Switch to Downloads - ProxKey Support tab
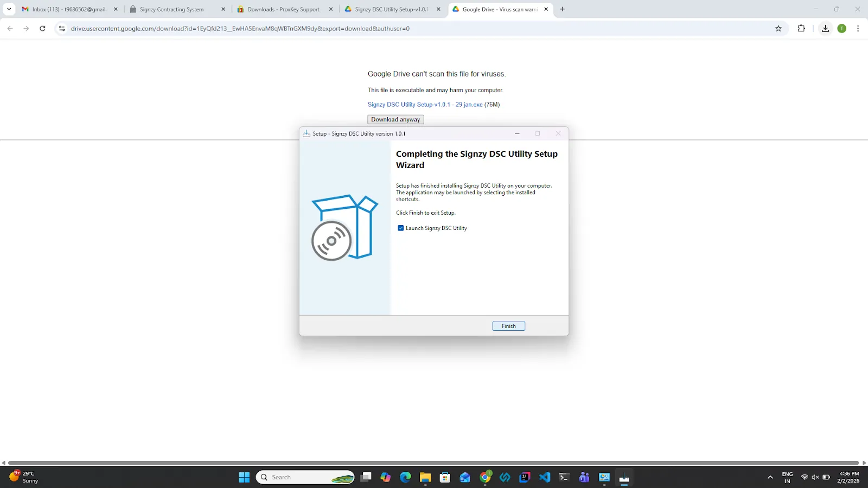Screen dimensions: 868x488 tap(285, 9)
